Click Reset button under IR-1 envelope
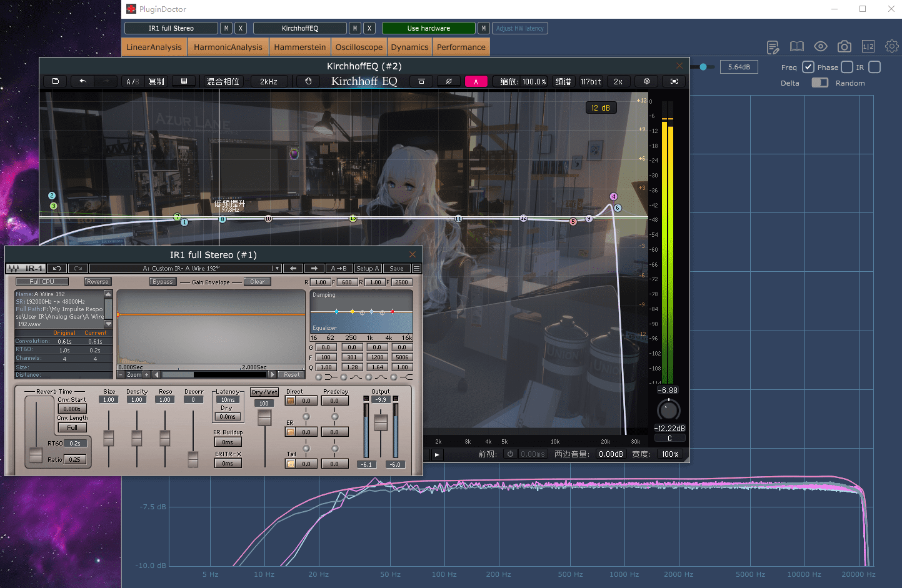This screenshot has width=902, height=588. [x=291, y=375]
